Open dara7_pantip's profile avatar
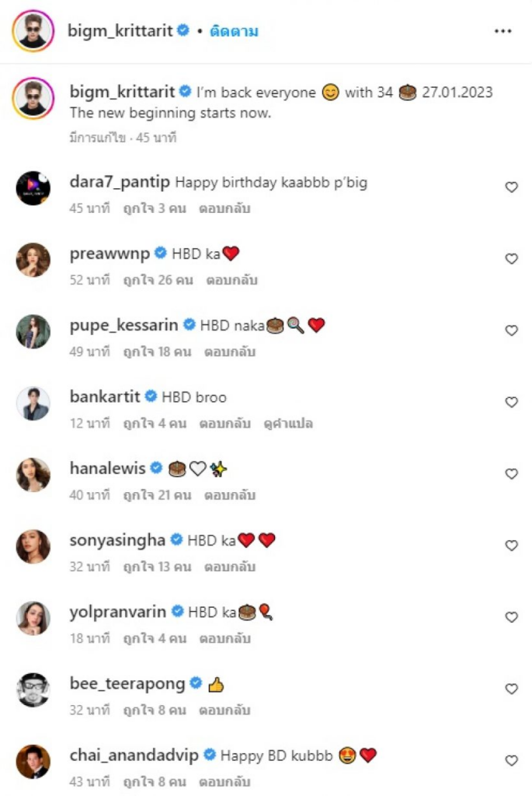 click(33, 188)
